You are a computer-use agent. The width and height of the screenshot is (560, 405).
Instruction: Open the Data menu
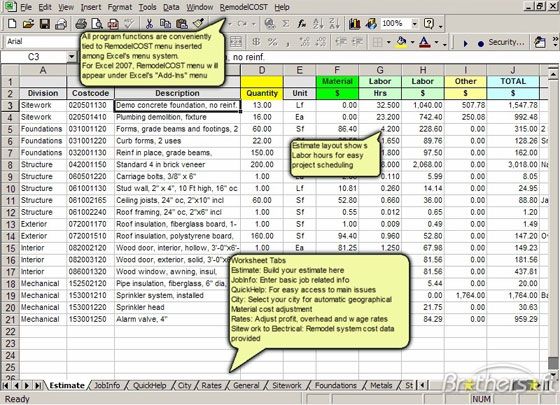click(171, 7)
